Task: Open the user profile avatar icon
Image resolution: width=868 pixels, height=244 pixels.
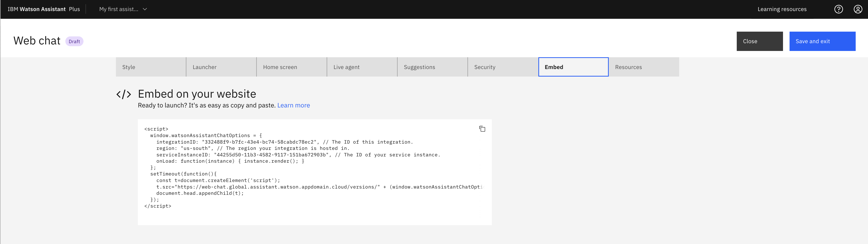Action: point(857,9)
